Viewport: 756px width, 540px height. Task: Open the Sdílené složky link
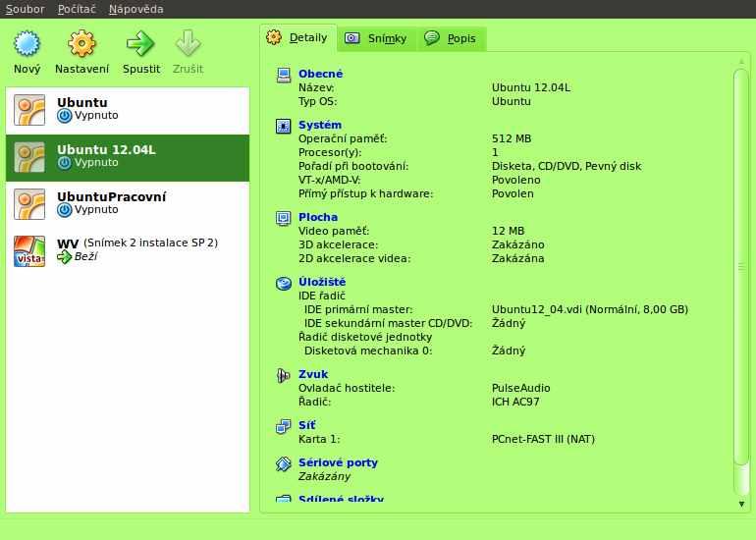click(x=342, y=499)
